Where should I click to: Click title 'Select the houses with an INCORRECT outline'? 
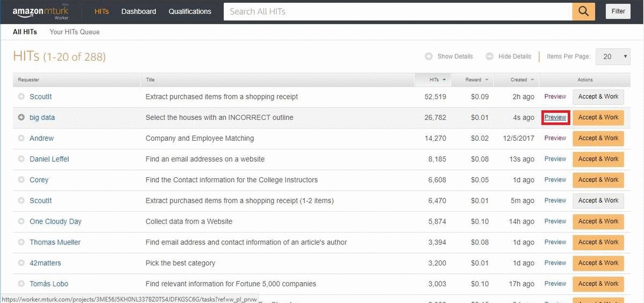pyautogui.click(x=219, y=117)
